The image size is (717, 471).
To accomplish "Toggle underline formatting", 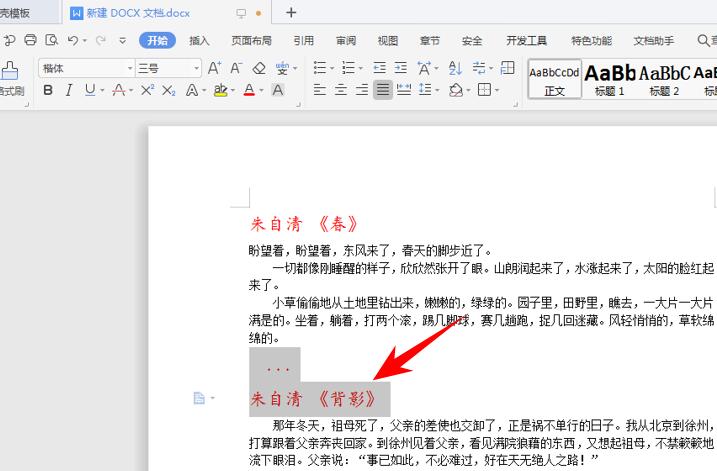I will (x=90, y=90).
